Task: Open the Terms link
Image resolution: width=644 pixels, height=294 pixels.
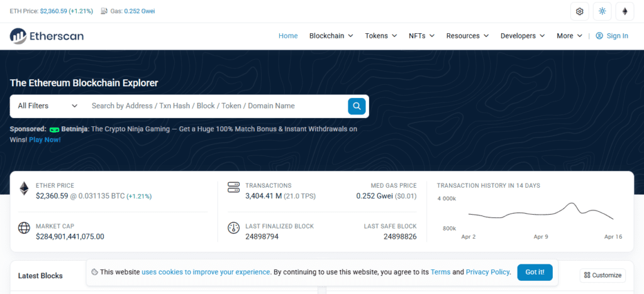Action: [440, 272]
